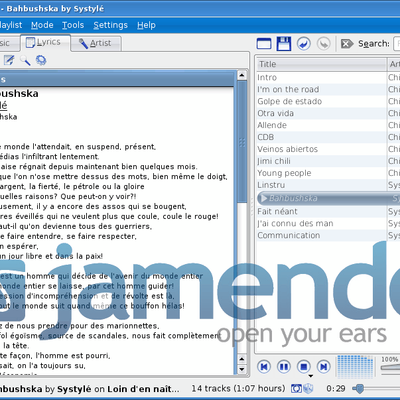
Task: Click the spectrum analyzer visualization
Action: click(355, 367)
